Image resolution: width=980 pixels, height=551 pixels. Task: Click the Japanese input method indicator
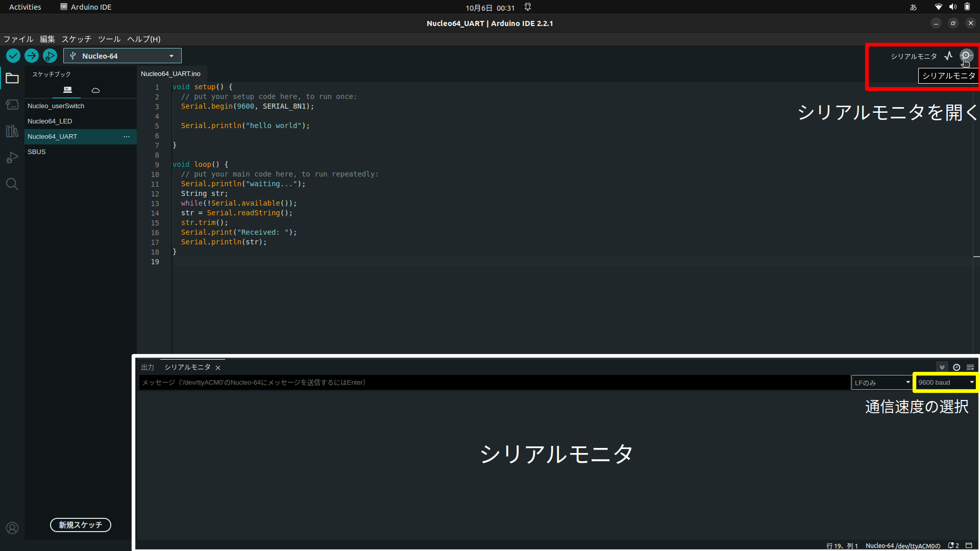pos(913,7)
